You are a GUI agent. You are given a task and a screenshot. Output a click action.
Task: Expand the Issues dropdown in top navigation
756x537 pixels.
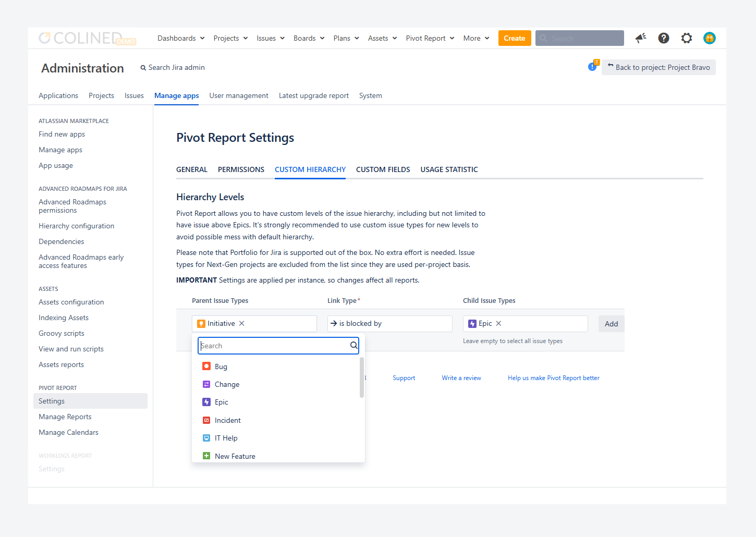click(271, 38)
